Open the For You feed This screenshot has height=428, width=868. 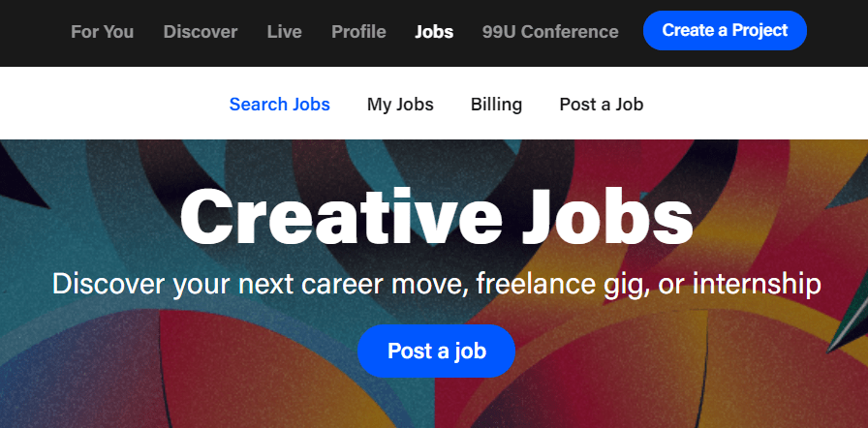pos(102,32)
